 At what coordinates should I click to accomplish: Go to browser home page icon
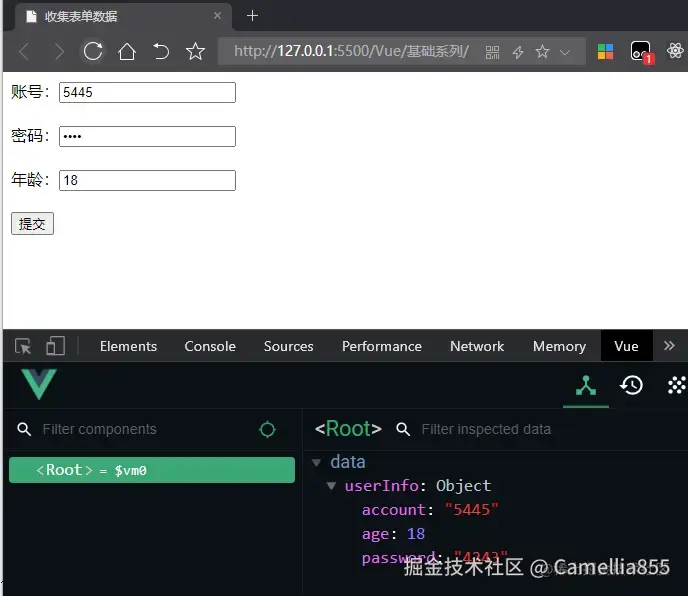point(127,51)
